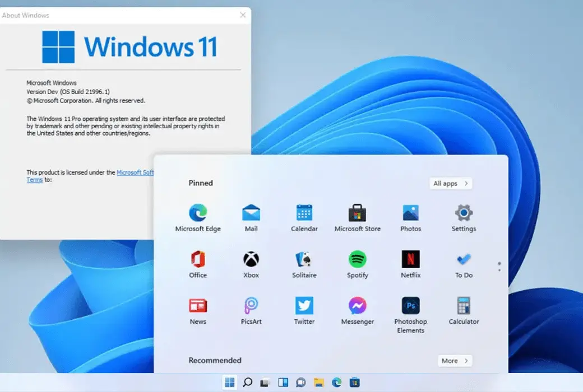Screen dimensions: 583x392
Task: Launch the Mail app
Action: tap(251, 217)
